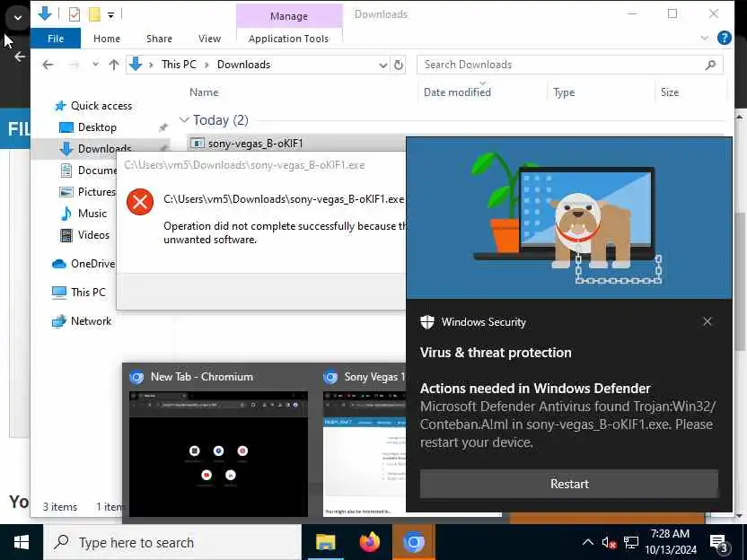Expand the address bar history dropdown

[x=382, y=65]
